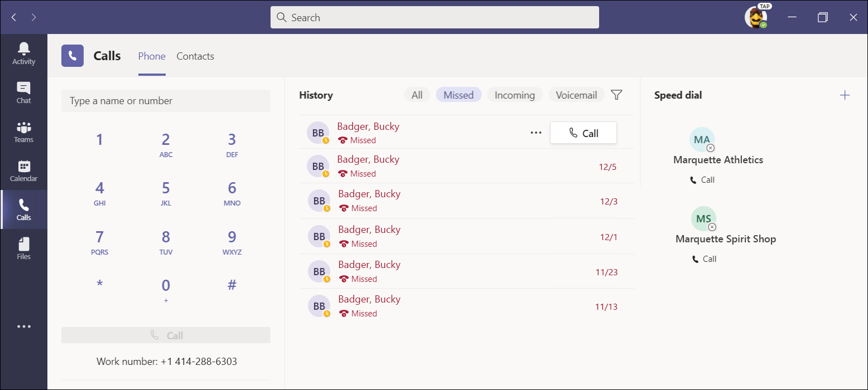Toggle the Missed history filter
The width and height of the screenshot is (868, 390).
458,95
